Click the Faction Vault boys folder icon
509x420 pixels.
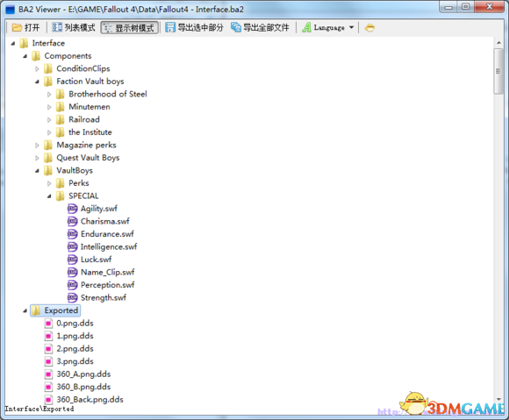click(x=47, y=82)
